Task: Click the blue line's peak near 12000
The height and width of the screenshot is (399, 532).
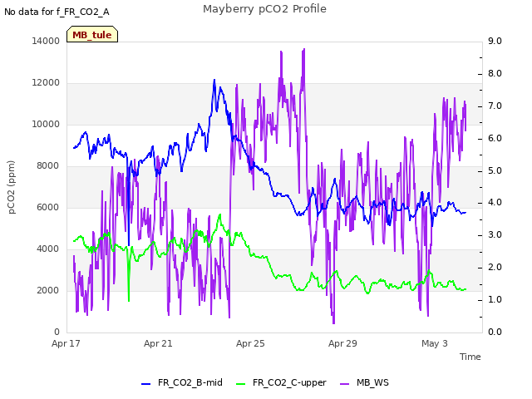Action: pyautogui.click(x=214, y=81)
